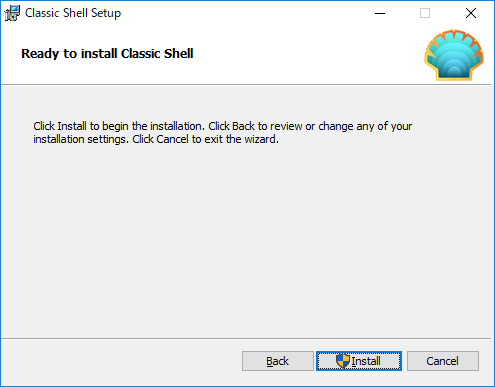The image size is (495, 387).
Task: Start installation with the Install button
Action: coord(359,361)
